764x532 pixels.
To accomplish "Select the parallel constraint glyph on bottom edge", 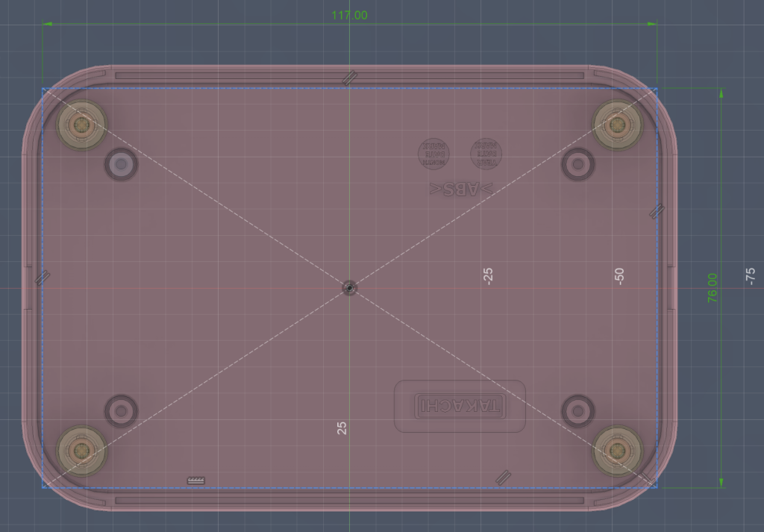I will (x=503, y=477).
